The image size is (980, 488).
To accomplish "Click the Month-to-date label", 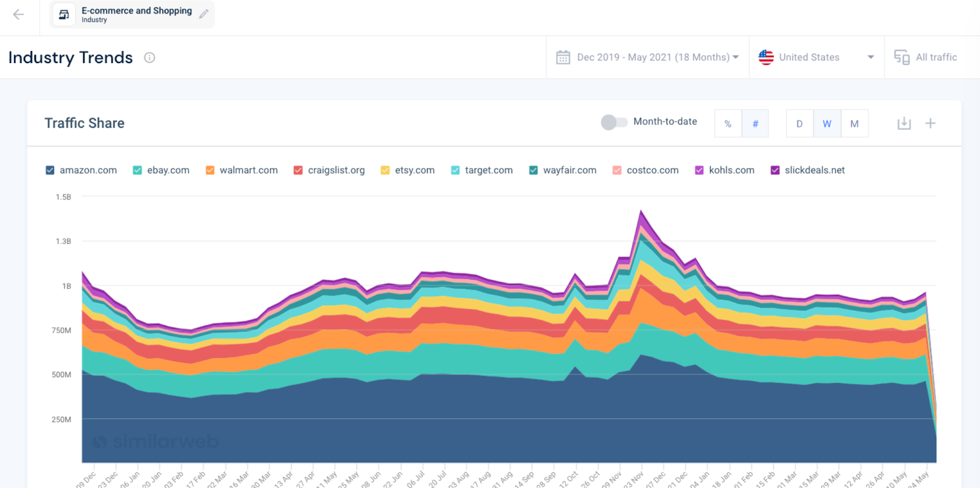I will [665, 121].
